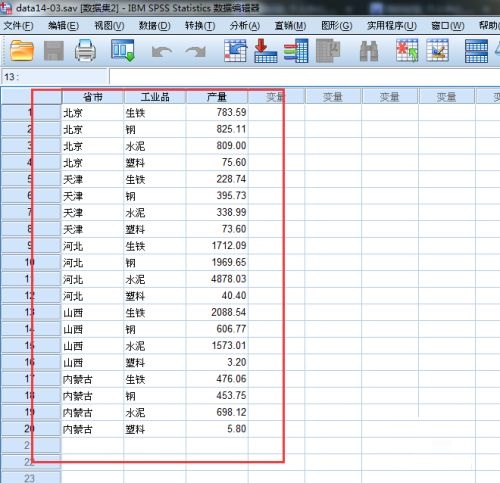This screenshot has height=483, width=500.
Task: Click cell containing 453.75
Action: [x=217, y=396]
